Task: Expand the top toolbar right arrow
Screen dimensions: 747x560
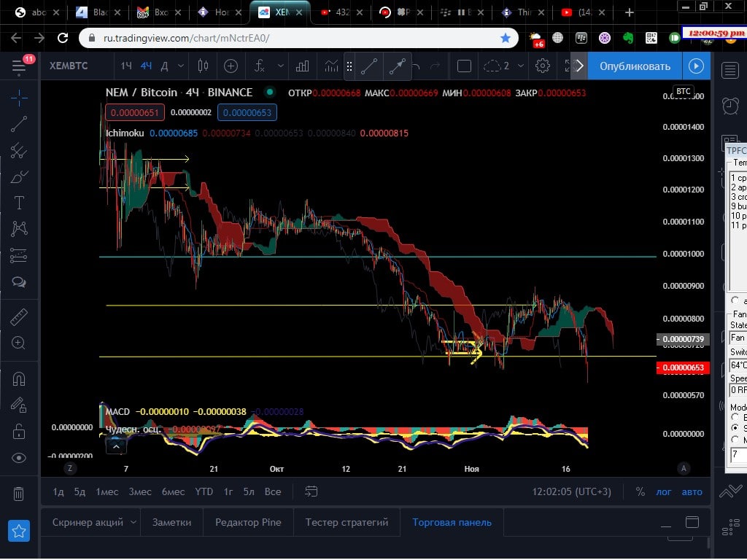Action: click(x=578, y=66)
